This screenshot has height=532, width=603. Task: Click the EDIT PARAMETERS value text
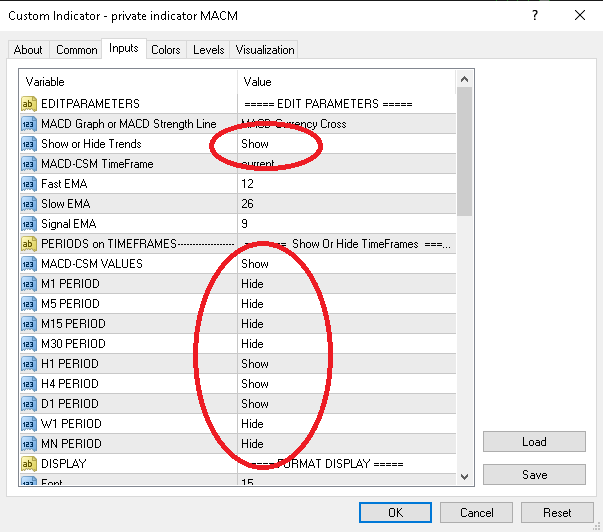[x=328, y=104]
